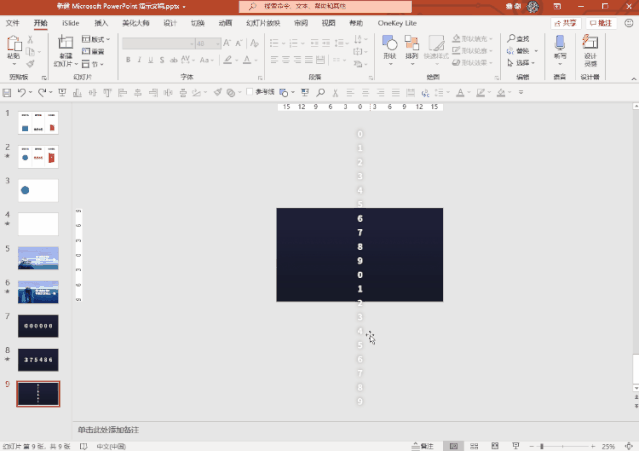Toggle italic formatting in the font group
639x451 pixels.
pyautogui.click(x=139, y=60)
